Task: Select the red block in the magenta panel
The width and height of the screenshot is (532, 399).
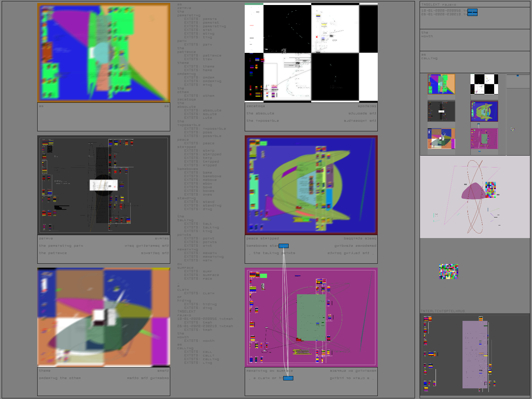Action: [x=299, y=339]
